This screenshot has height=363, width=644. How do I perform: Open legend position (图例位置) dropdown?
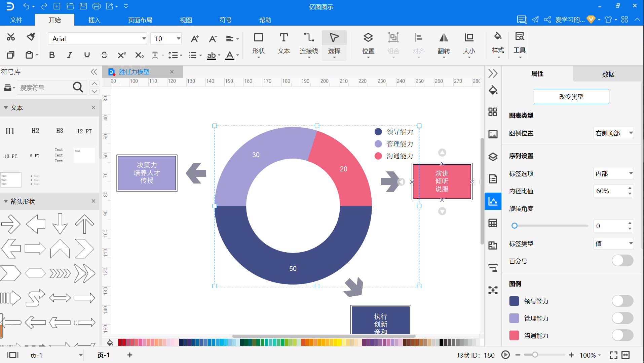tap(613, 133)
